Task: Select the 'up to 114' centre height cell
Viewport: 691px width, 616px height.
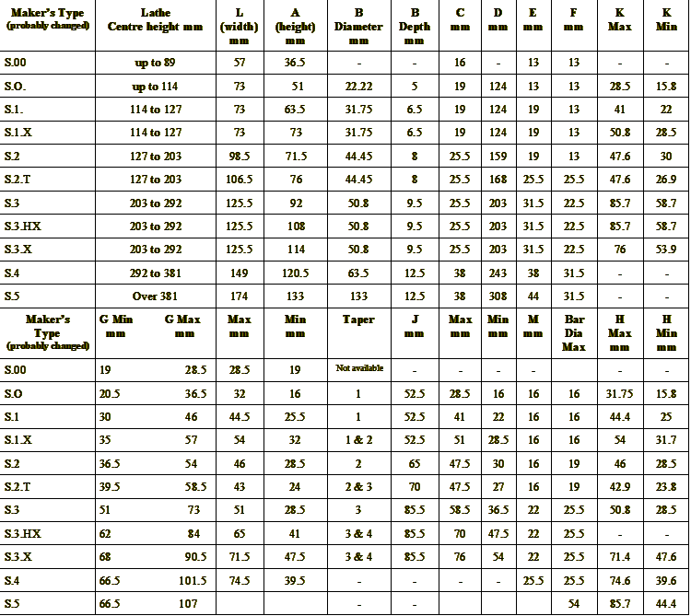Action: [155, 87]
